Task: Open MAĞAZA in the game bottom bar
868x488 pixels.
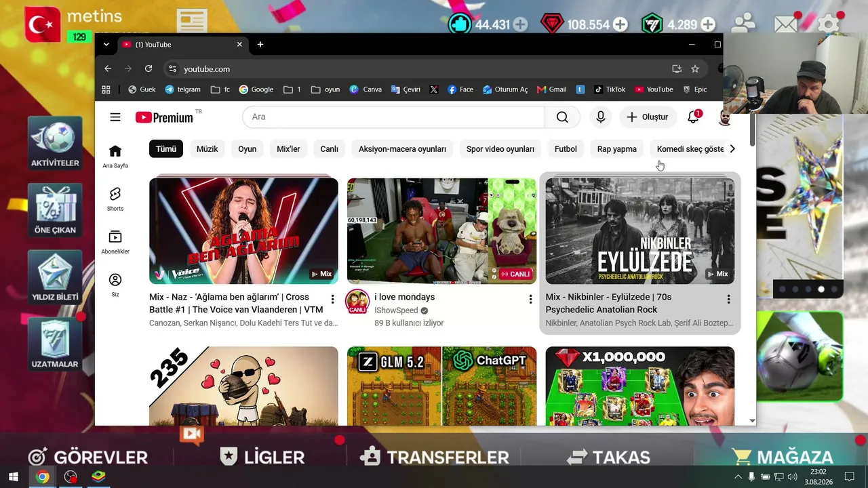Action: (783, 457)
